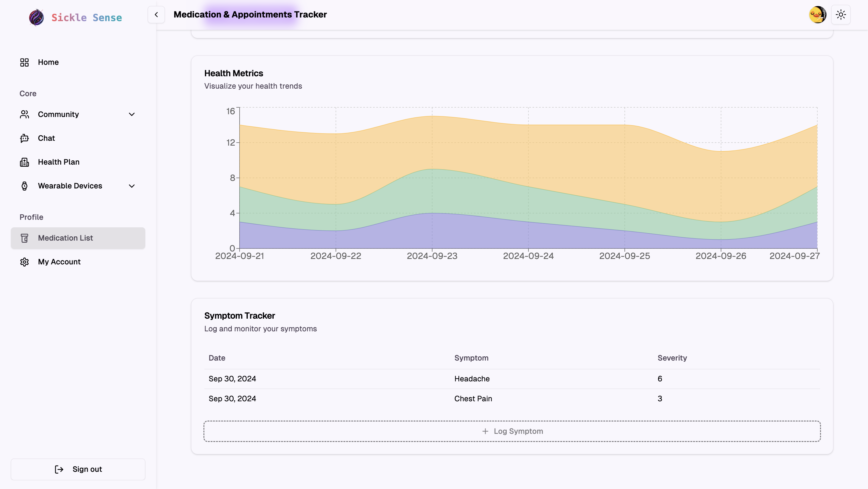The height and width of the screenshot is (489, 868).
Task: Click the Chat bot icon
Action: (x=24, y=138)
